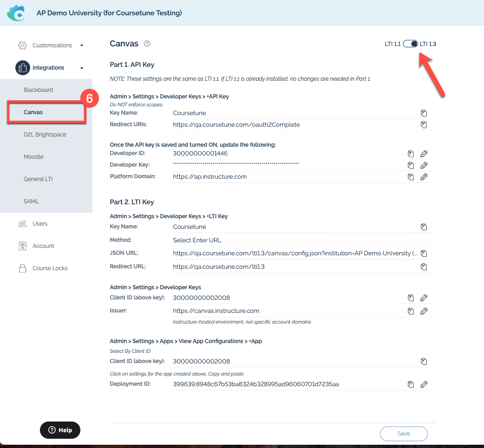Edit the Platform Domain URL
The width and height of the screenshot is (484, 448).
424,177
